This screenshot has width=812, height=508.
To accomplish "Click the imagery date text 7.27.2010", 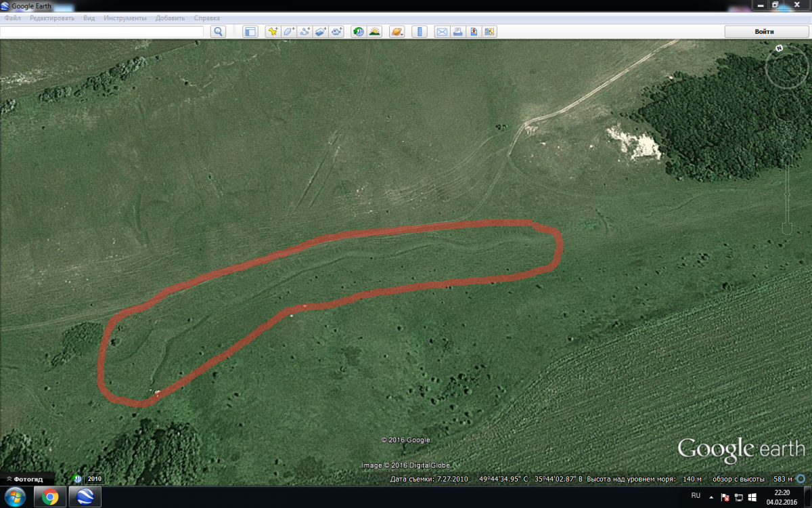I will pos(451,479).
